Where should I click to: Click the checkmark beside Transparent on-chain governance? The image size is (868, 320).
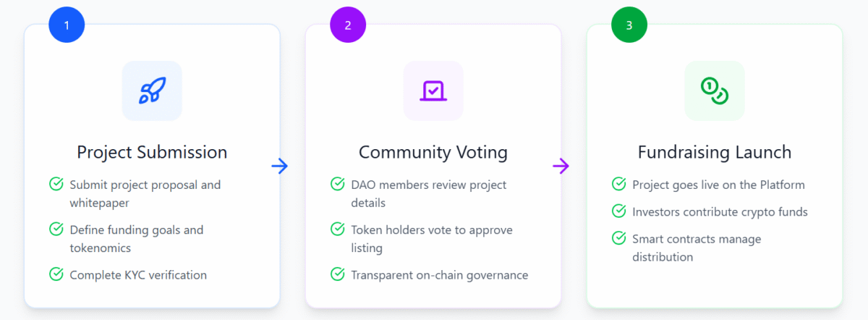point(337,274)
